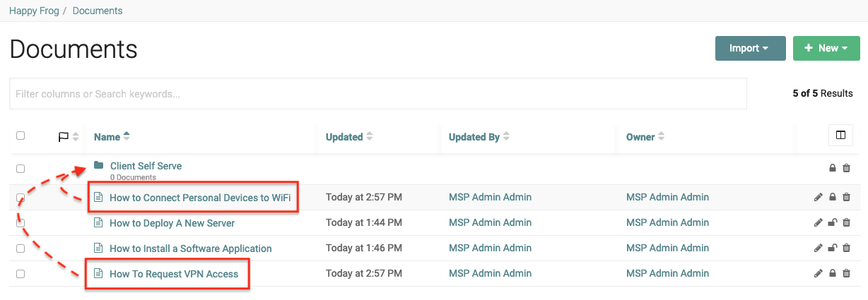Open How to Deploy A New Server link
This screenshot has width=868, height=300.
click(172, 223)
